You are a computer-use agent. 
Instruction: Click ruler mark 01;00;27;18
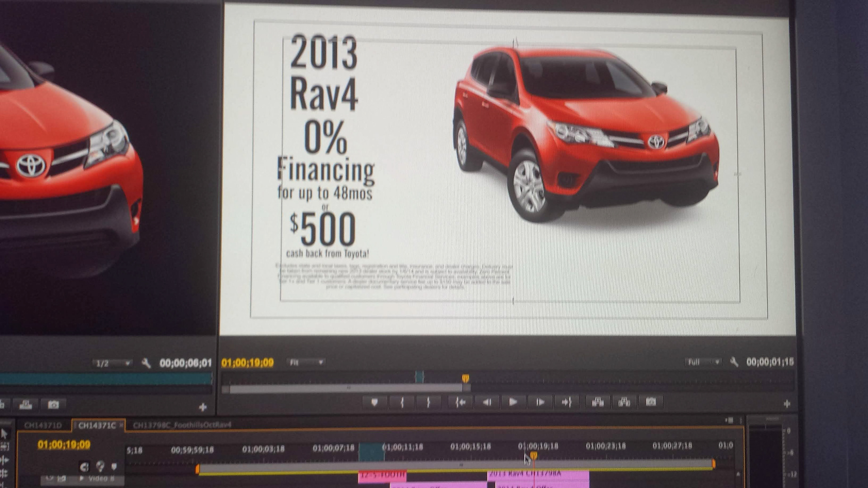[672, 446]
